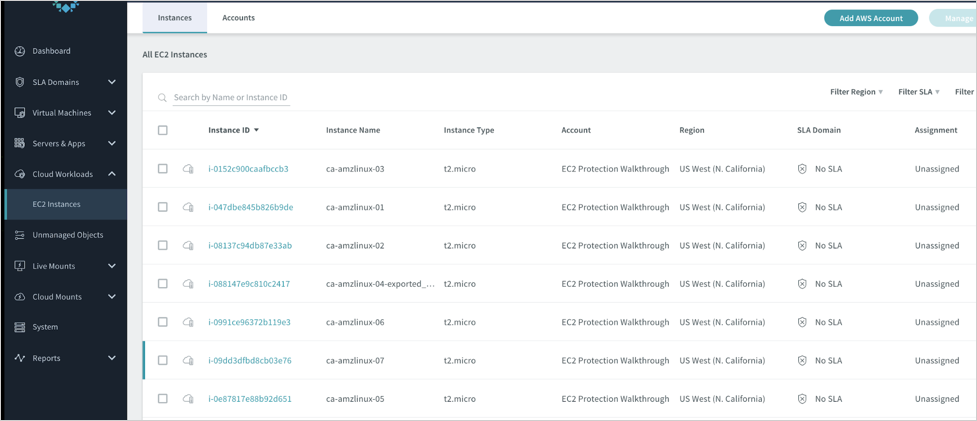The image size is (977, 421).
Task: Open instance link i-088147e9c810c2417
Action: 249,284
